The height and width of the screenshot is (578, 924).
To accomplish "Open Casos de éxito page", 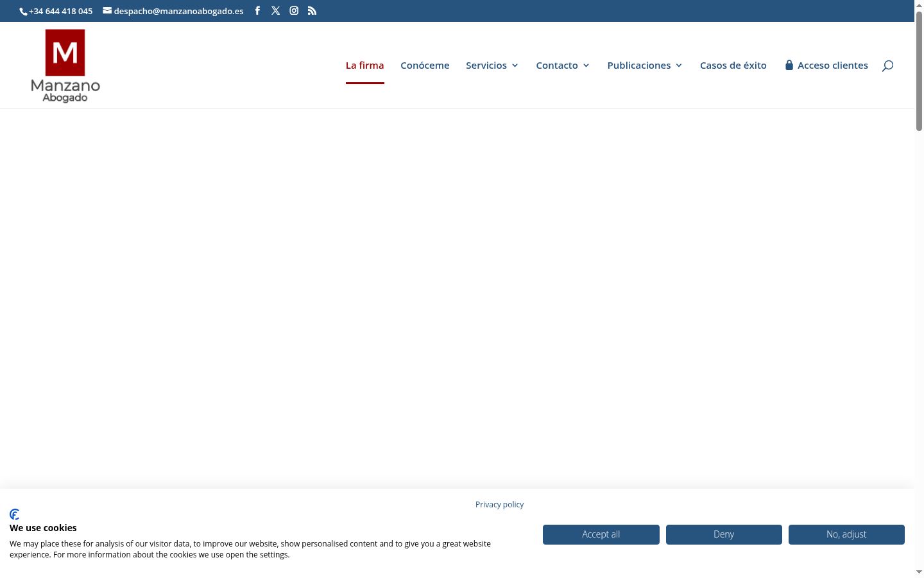I will [733, 66].
